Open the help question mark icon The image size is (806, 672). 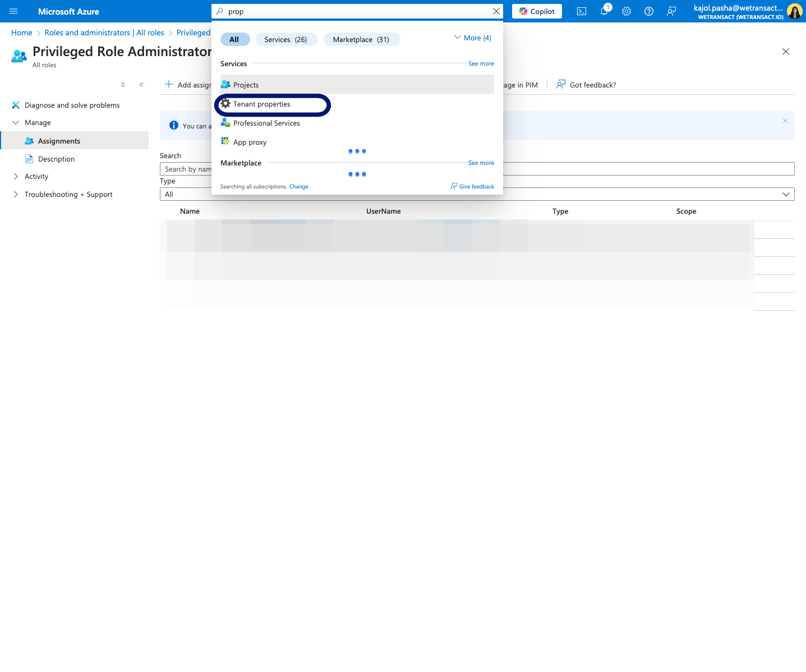(649, 11)
